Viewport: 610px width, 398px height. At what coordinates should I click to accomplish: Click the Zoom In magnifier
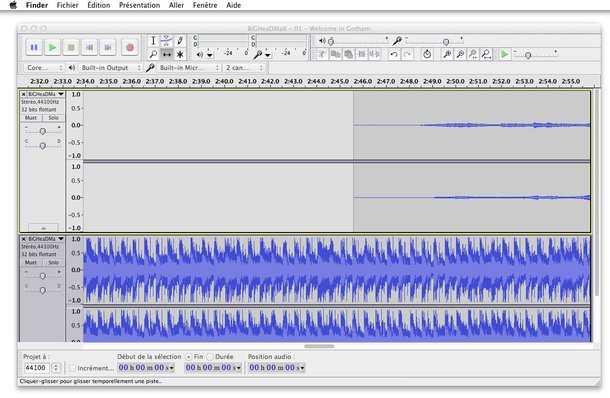pyautogui.click(x=447, y=54)
